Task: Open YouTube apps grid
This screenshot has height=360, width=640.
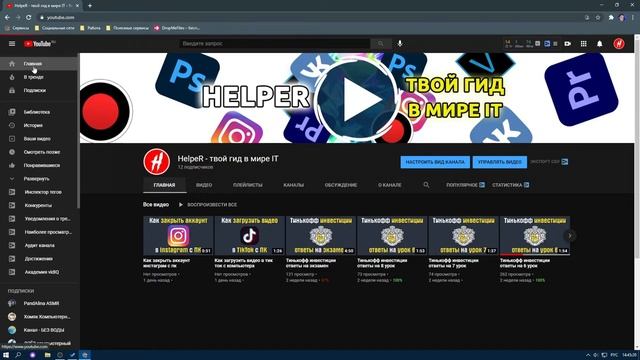Action: [x=584, y=44]
